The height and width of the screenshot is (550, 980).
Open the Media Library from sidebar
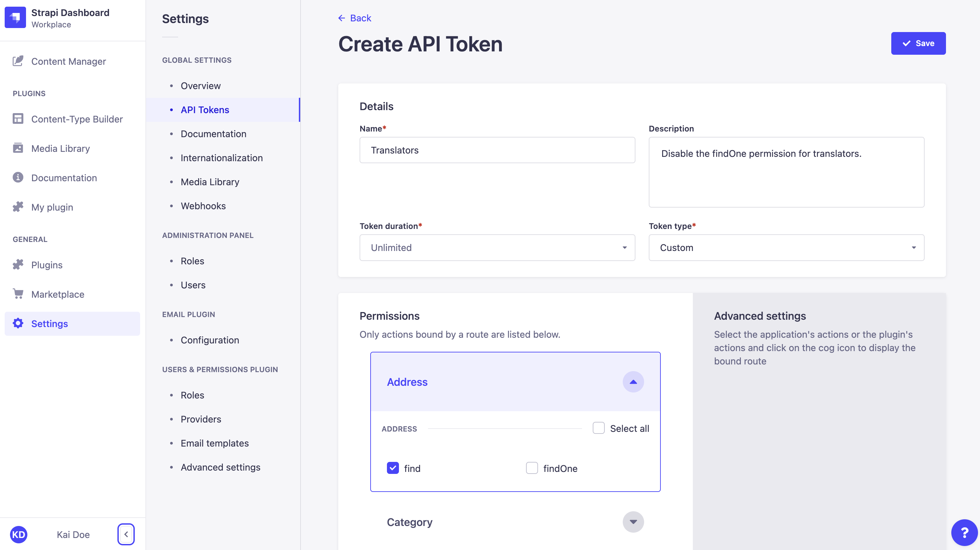pyautogui.click(x=60, y=148)
